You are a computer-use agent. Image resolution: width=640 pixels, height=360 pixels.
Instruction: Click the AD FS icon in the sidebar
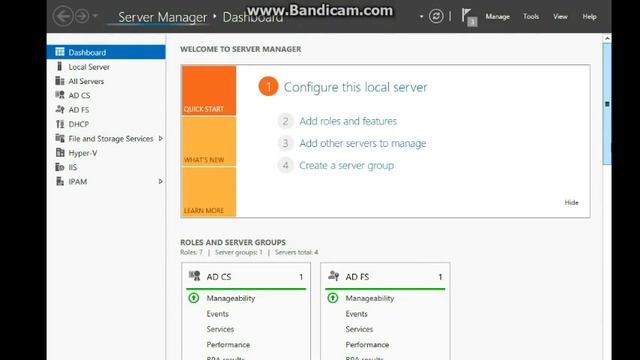pyautogui.click(x=60, y=109)
